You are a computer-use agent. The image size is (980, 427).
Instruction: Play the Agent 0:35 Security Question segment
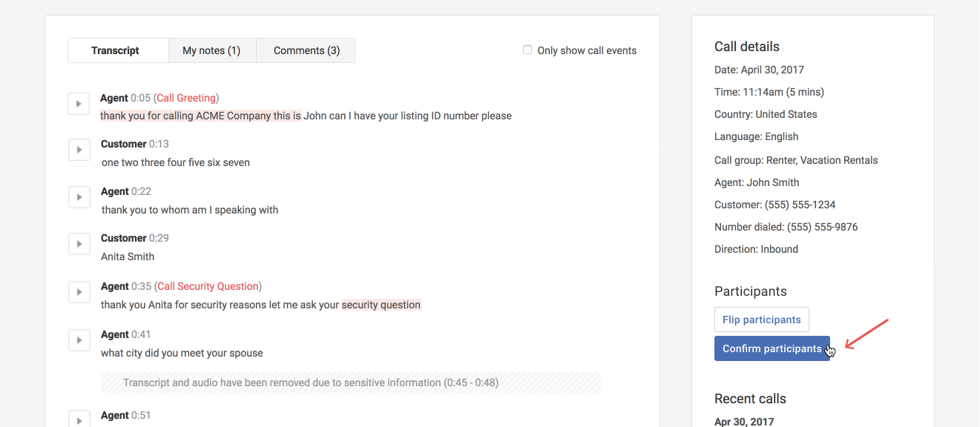coord(79,292)
